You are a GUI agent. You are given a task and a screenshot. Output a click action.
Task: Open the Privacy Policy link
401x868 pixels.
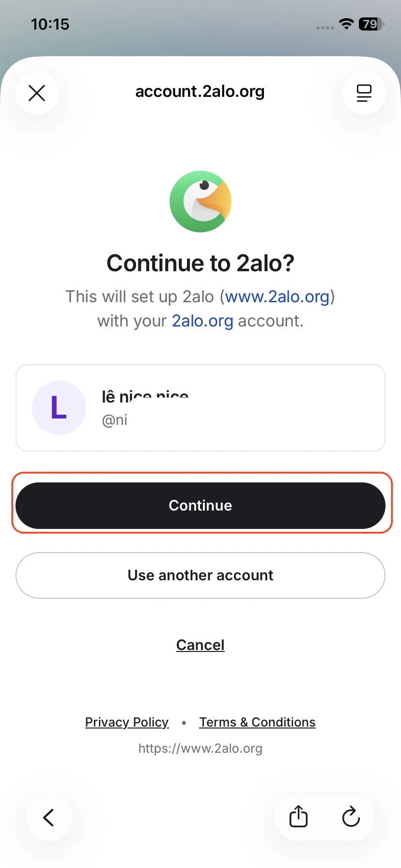[x=126, y=722]
